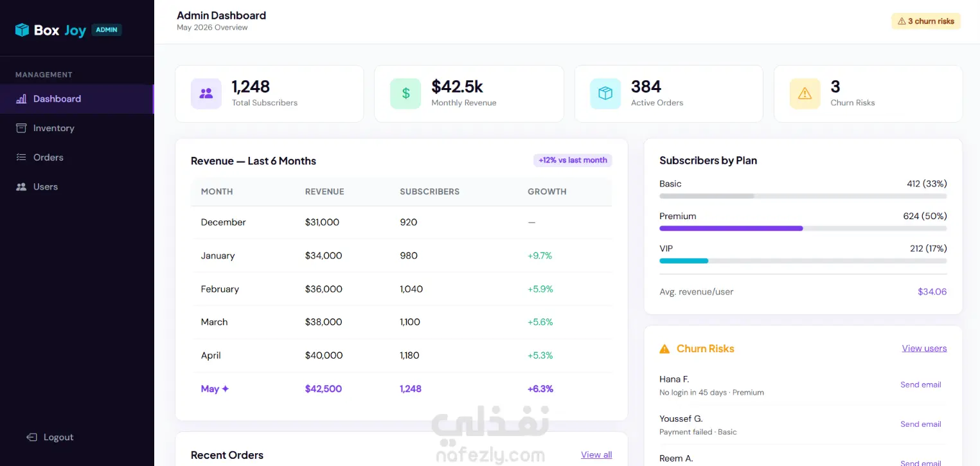Select the March month cell
Image resolution: width=980 pixels, height=466 pixels.
click(214, 322)
